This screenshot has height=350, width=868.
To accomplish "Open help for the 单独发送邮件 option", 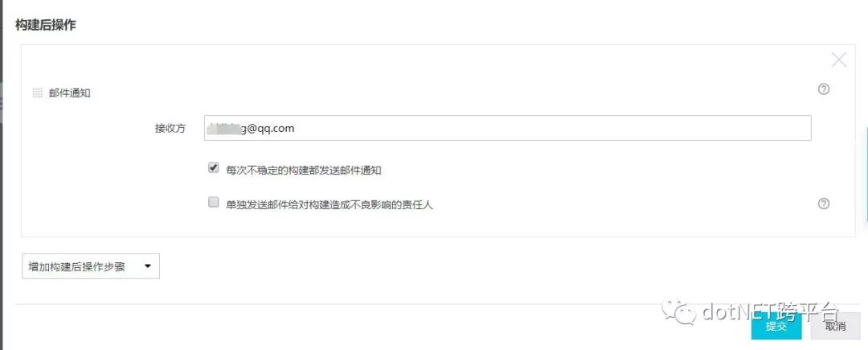I will coord(824,204).
